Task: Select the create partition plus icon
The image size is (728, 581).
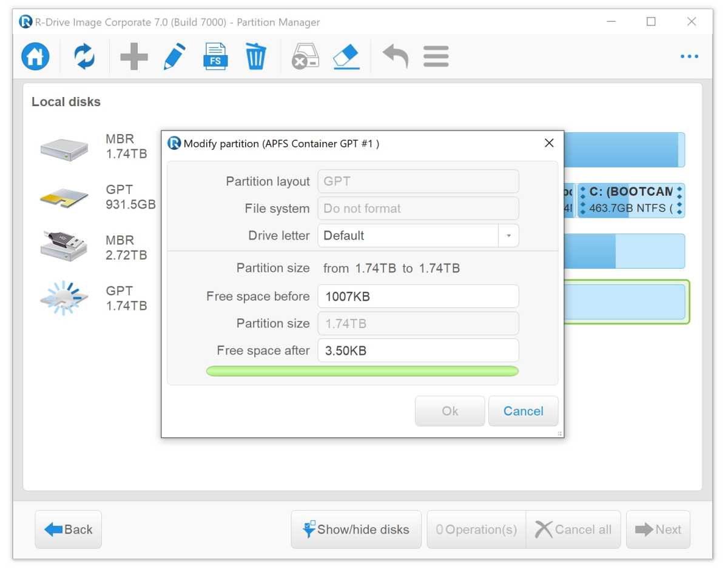Action: click(133, 56)
